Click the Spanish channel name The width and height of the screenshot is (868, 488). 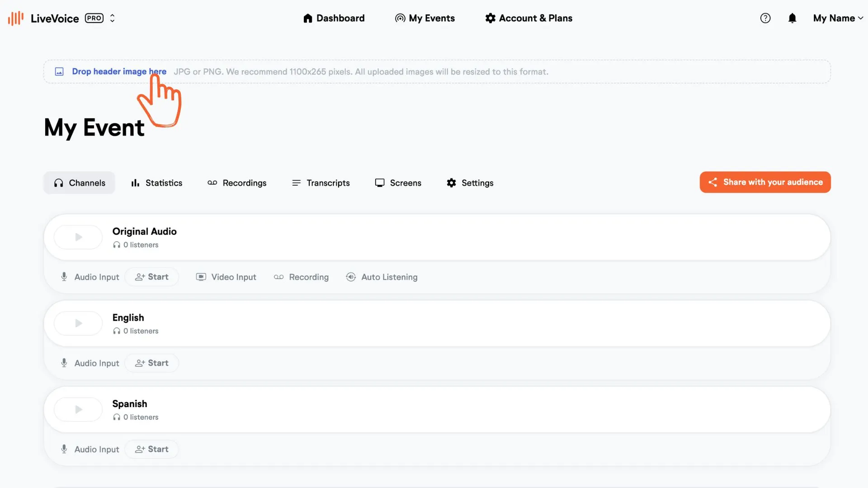pyautogui.click(x=129, y=404)
